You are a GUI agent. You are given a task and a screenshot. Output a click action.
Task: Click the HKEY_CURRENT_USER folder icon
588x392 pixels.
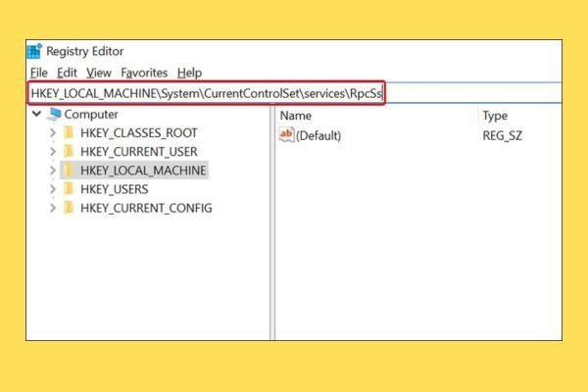coord(69,151)
